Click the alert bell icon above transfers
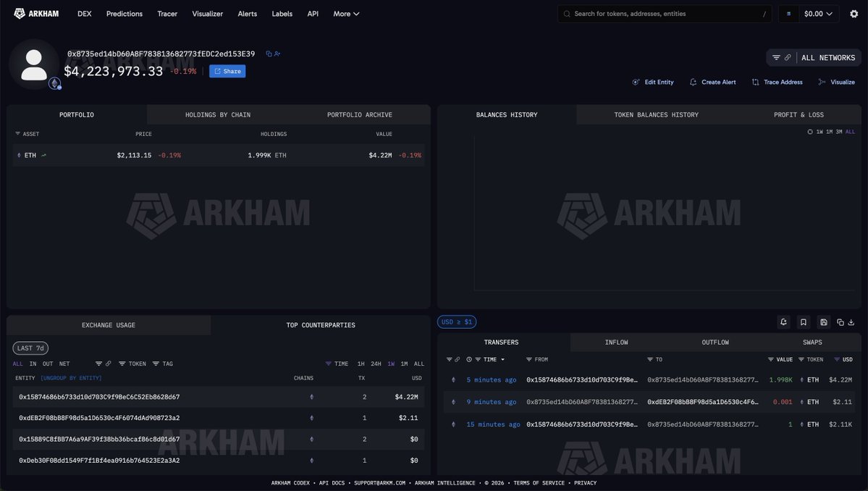Viewport: 868px width, 491px height. 783,322
